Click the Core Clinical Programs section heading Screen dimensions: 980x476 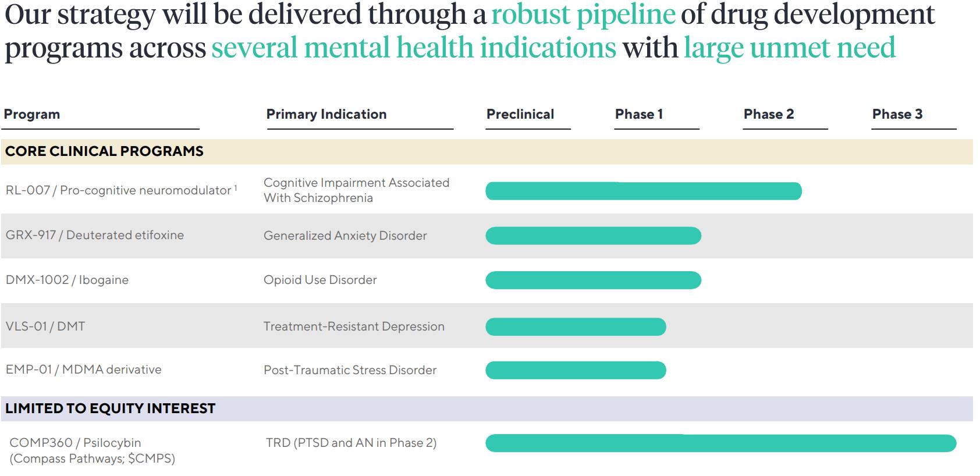point(104,151)
